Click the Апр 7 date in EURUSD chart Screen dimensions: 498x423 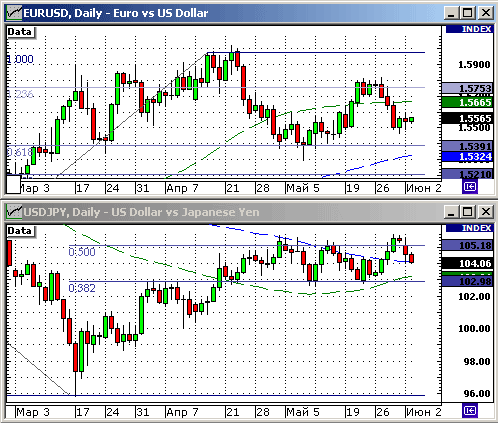(182, 188)
